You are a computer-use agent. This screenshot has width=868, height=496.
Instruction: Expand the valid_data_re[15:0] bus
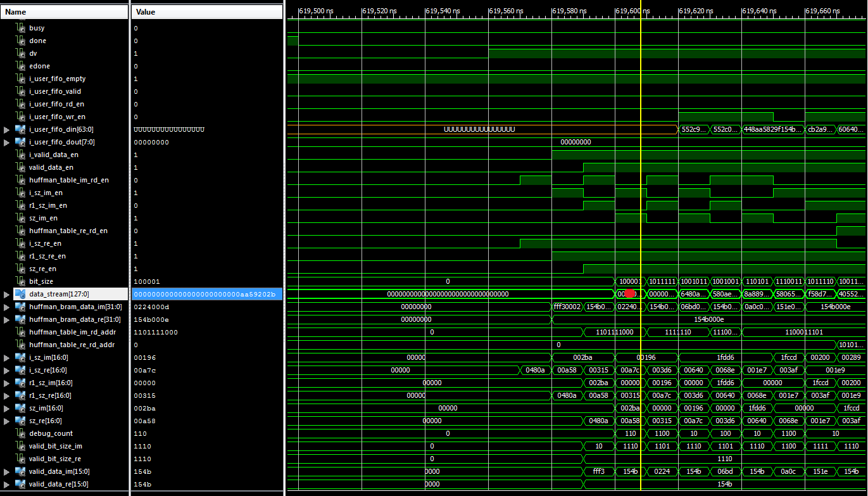pyautogui.click(x=7, y=484)
